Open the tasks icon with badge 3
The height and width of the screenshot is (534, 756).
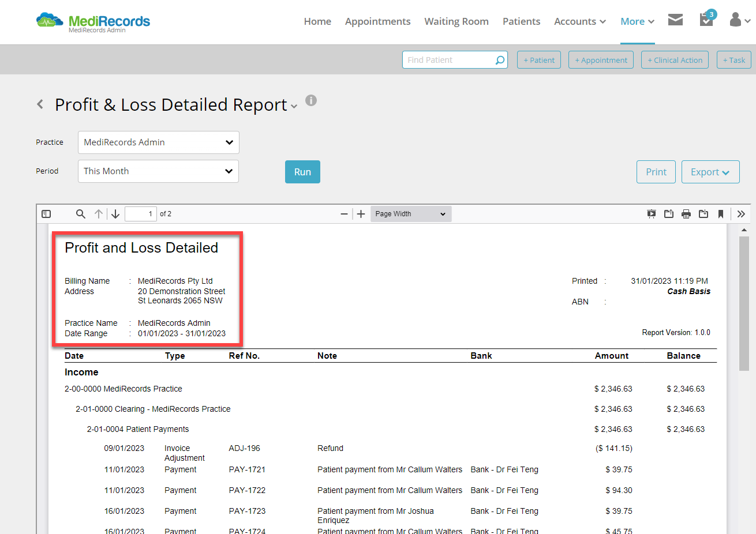point(707,19)
